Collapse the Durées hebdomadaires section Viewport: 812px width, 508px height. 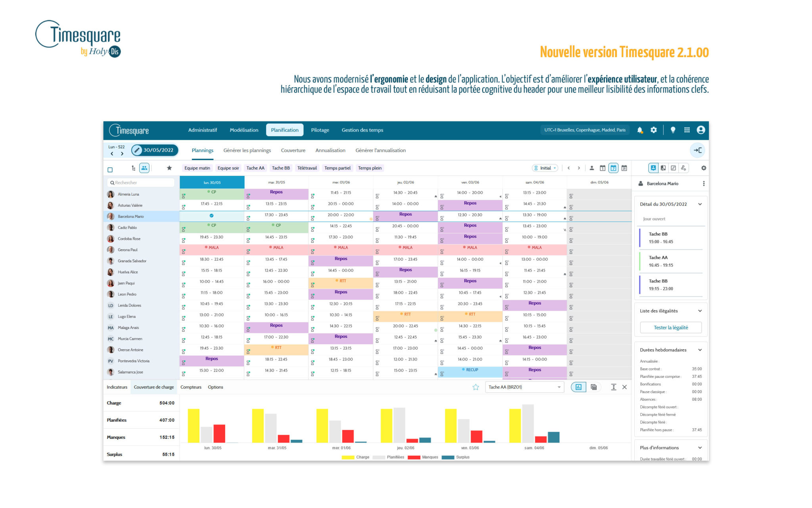coord(700,350)
